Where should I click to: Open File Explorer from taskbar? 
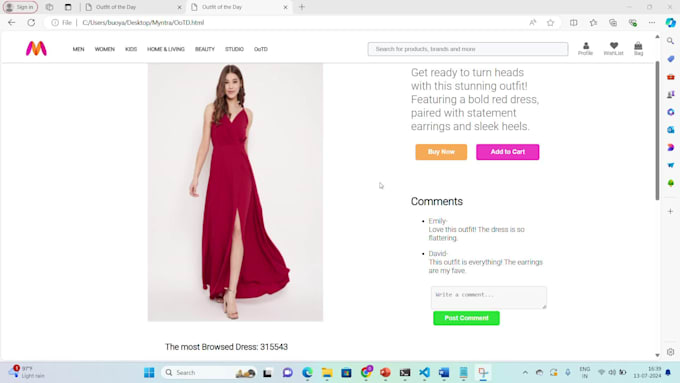pos(327,373)
